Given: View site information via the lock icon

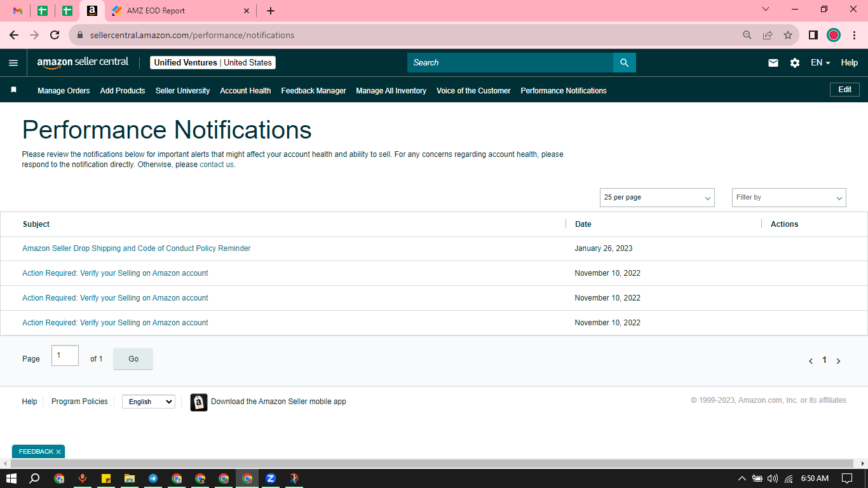Looking at the screenshot, I should [80, 36].
